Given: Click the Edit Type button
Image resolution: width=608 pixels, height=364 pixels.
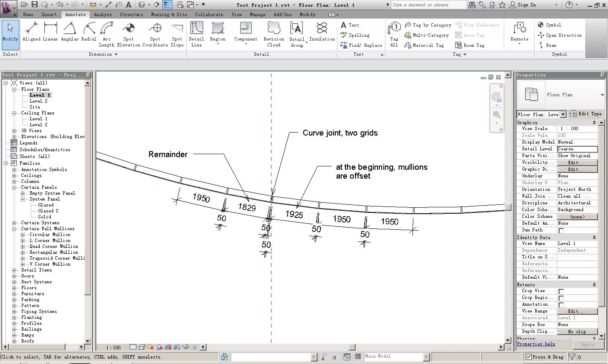Looking at the screenshot, I should pyautogui.click(x=586, y=114).
